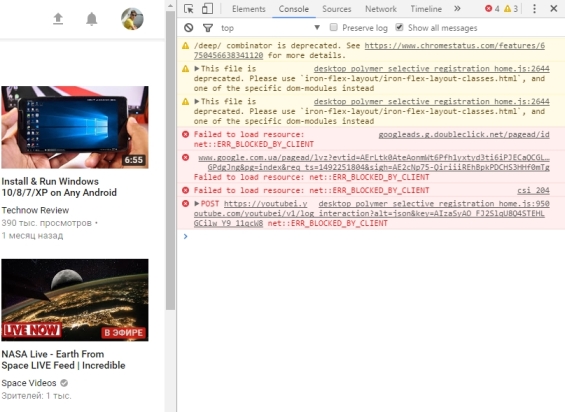Open the top execution context dropdown
565x412 pixels.
pyautogui.click(x=270, y=28)
